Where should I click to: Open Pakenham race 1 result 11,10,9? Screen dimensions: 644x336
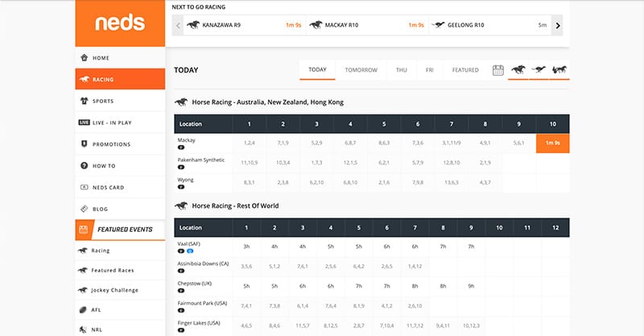tap(249, 163)
